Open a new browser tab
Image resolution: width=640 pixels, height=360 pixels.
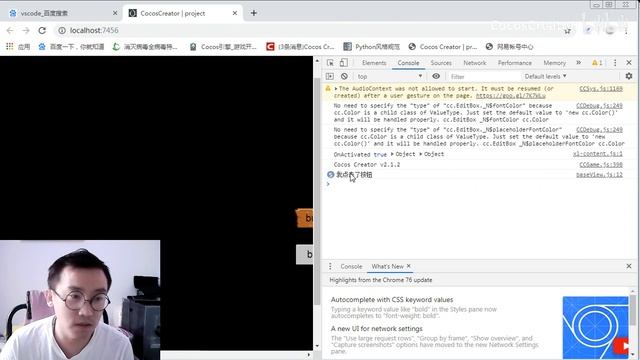pos(253,13)
